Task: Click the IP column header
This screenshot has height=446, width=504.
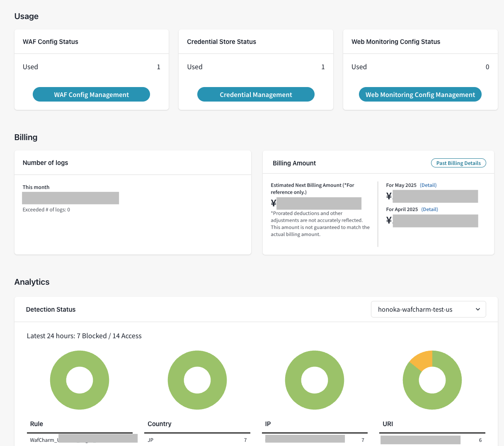Action: pyautogui.click(x=268, y=424)
